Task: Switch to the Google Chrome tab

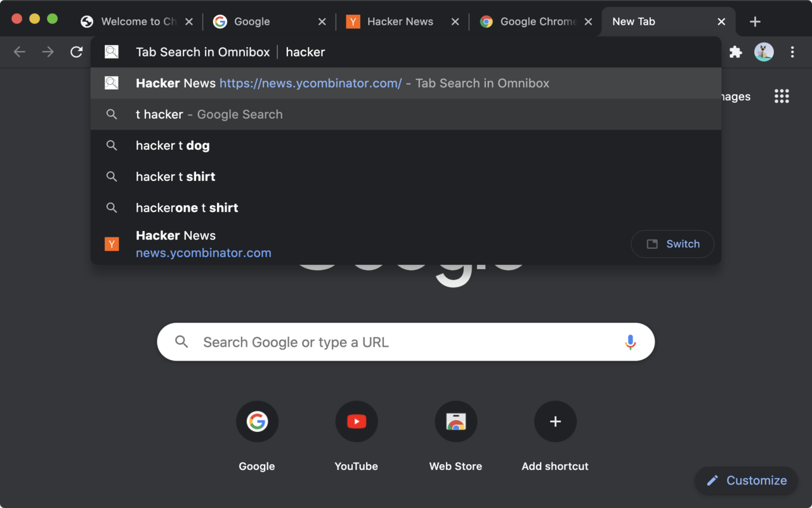Action: [x=535, y=22]
